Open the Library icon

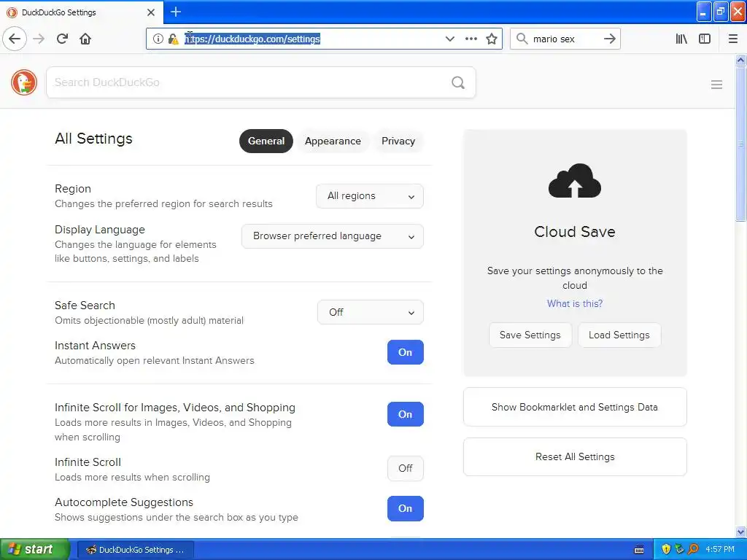tap(681, 39)
